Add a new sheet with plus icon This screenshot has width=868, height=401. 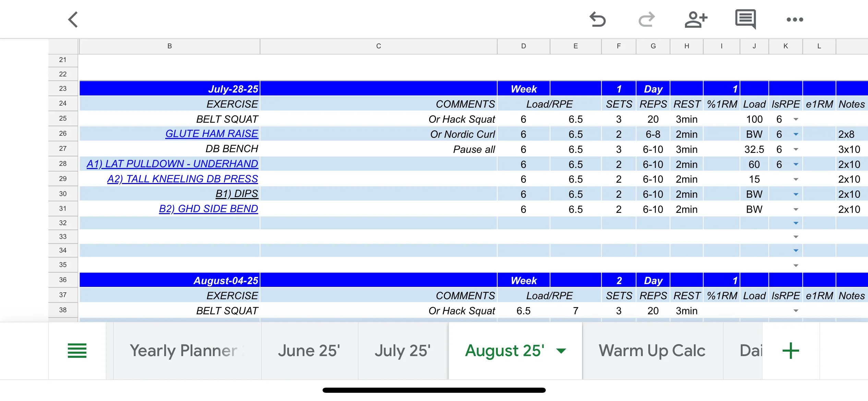click(x=791, y=351)
